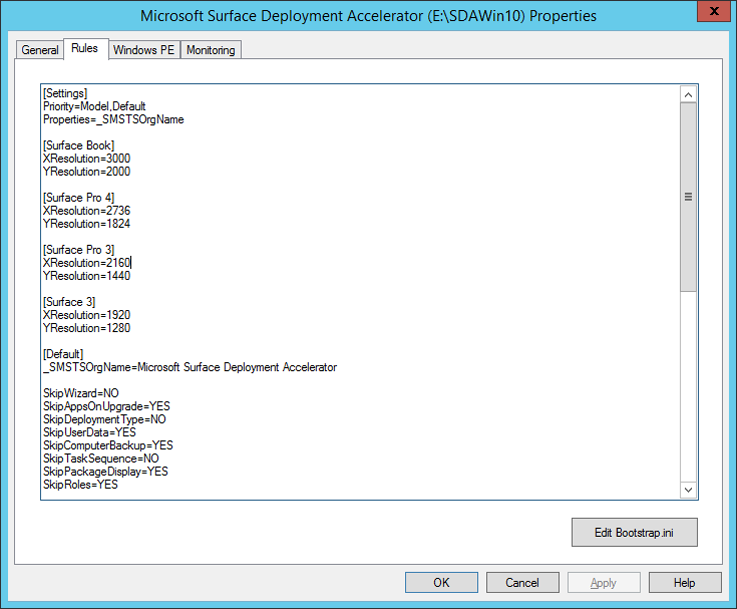This screenshot has width=737, height=609.
Task: Click the Apply button
Action: click(x=604, y=583)
